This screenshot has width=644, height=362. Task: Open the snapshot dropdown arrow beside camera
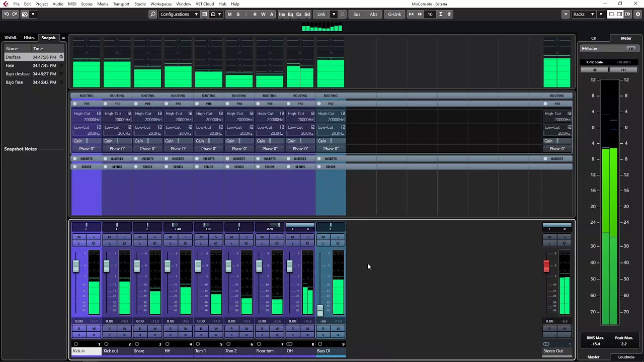coord(33,14)
